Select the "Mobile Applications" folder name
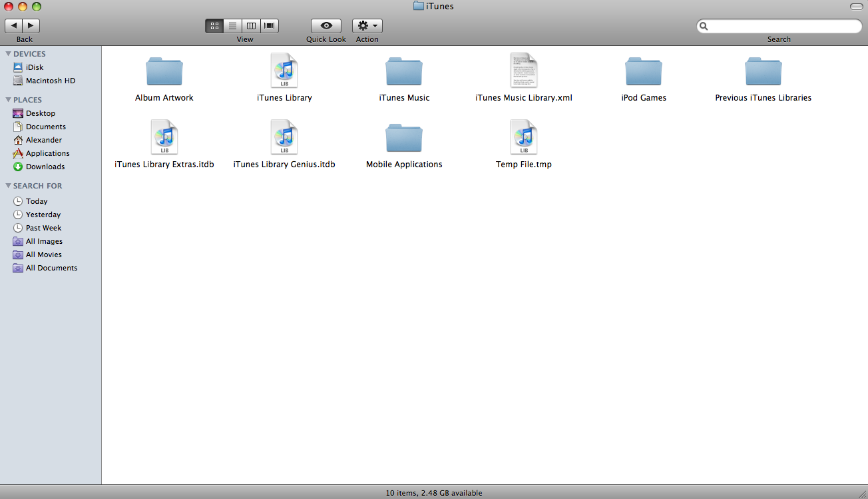The image size is (868, 499). (x=404, y=165)
